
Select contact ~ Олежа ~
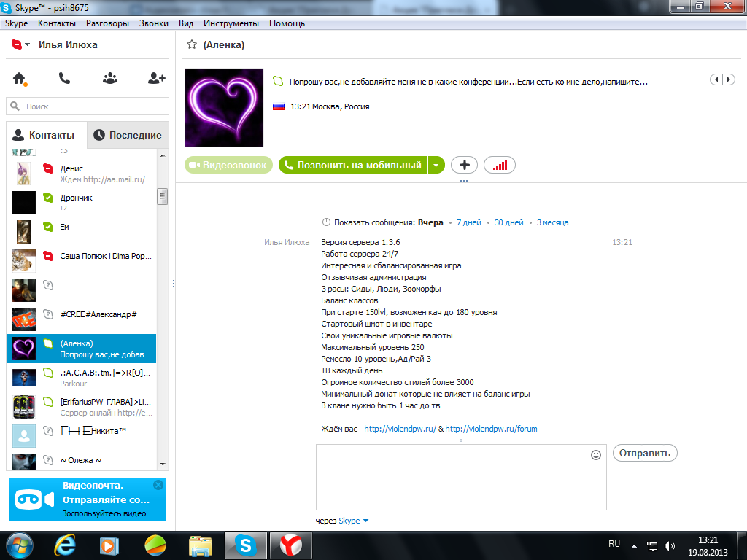(82, 460)
